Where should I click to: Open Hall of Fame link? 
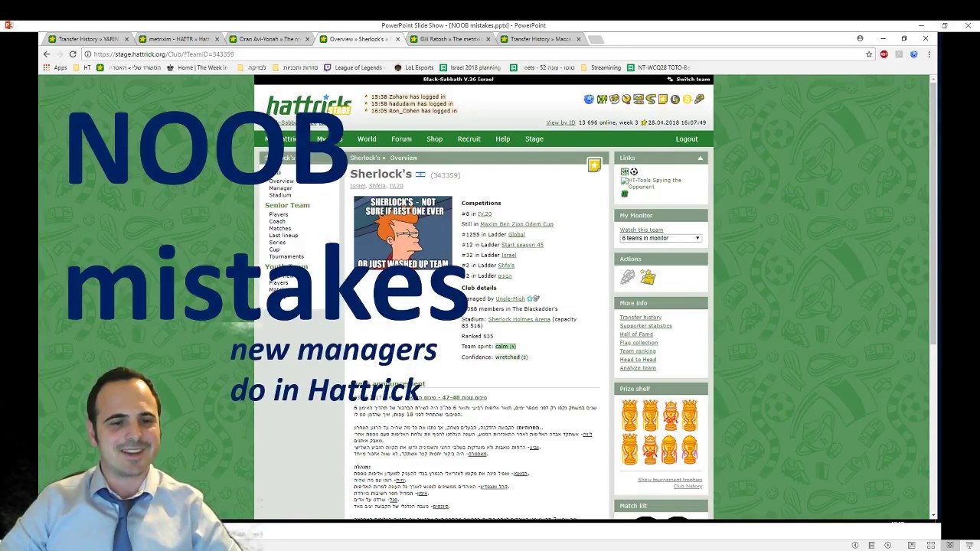coord(636,334)
